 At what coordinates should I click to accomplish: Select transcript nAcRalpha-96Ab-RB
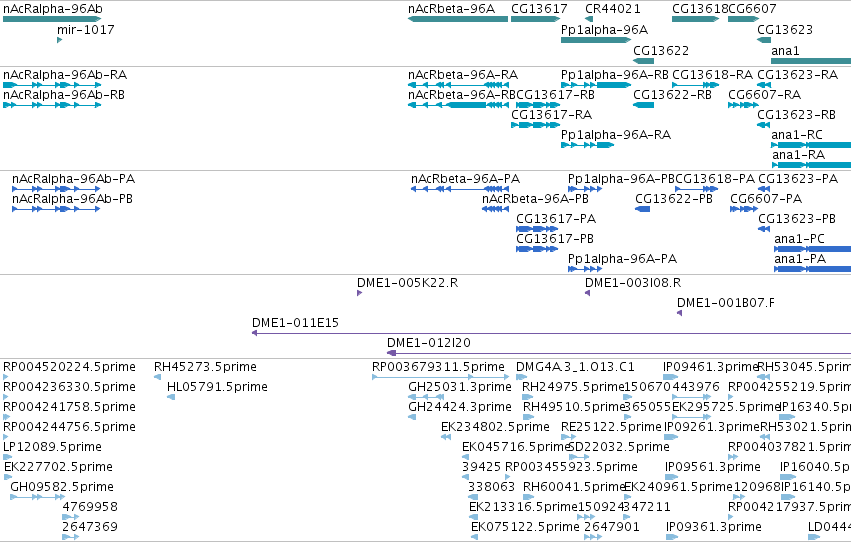[x=52, y=105]
